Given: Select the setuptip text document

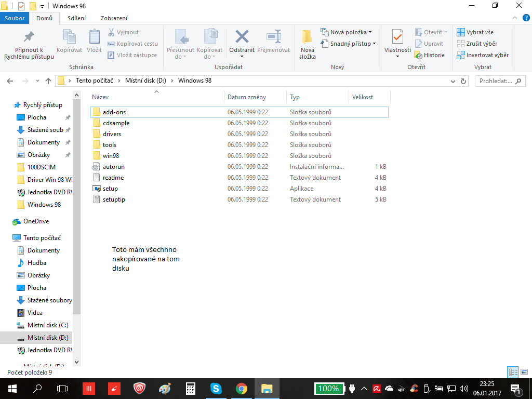Looking at the screenshot, I should coord(239,199).
